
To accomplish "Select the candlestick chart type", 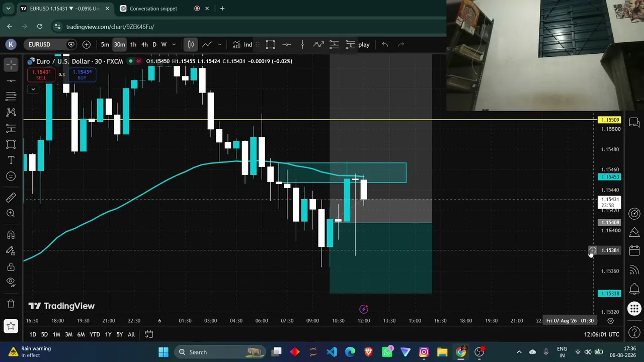I will 191,45.
